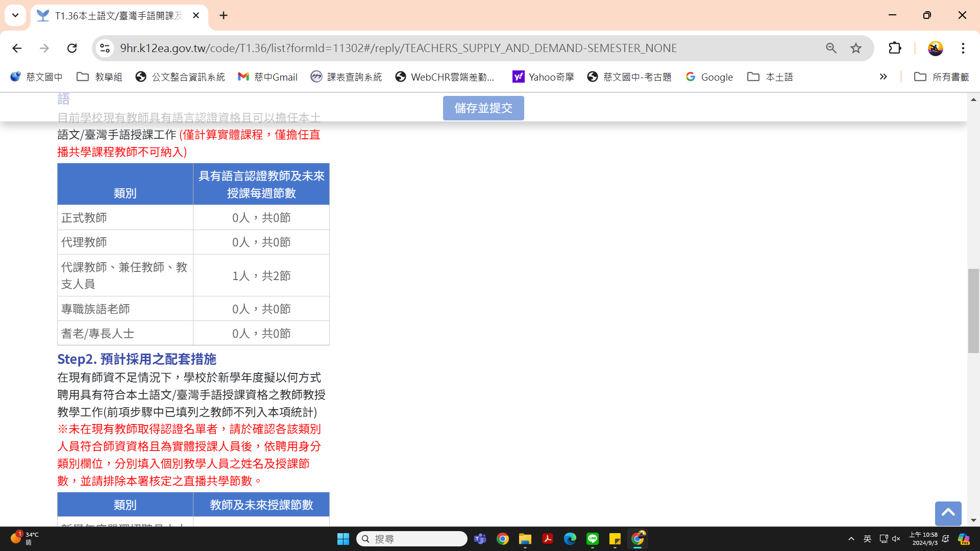Open the 所有書籤 all bookmarks folder
This screenshot has width=980, height=551.
[x=942, y=77]
